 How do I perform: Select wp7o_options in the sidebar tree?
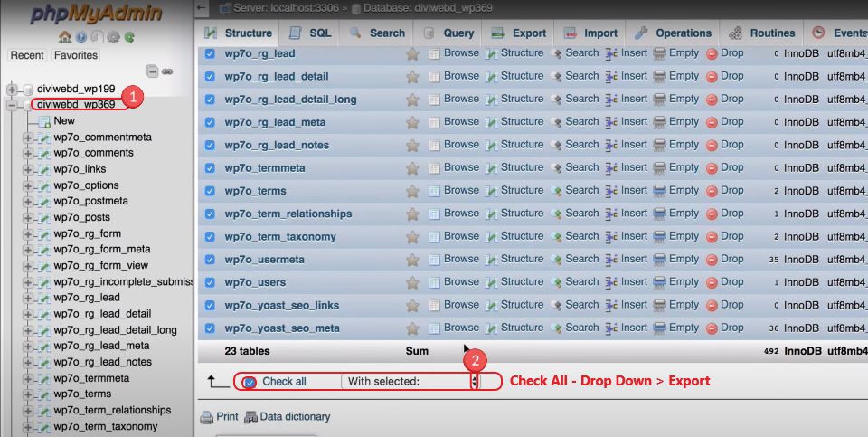pos(87,185)
